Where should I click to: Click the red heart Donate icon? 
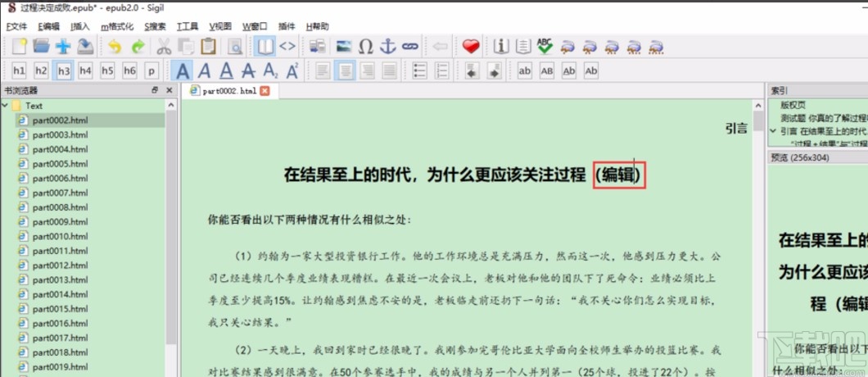tap(471, 47)
